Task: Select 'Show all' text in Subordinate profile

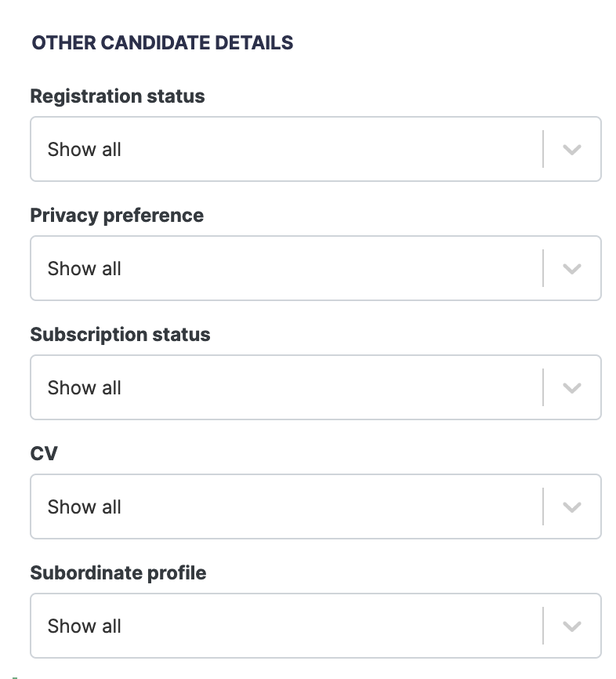Action: tap(85, 626)
